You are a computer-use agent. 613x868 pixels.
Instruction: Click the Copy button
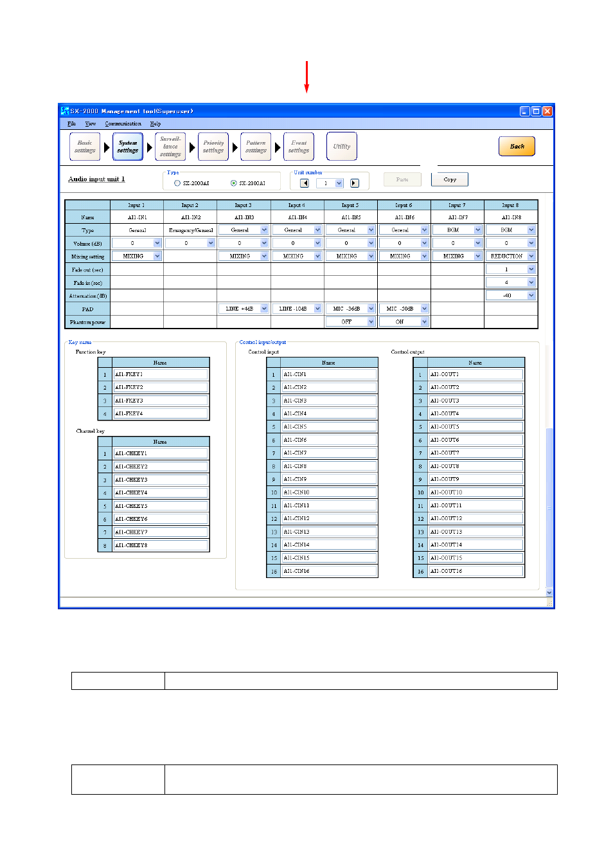coord(450,179)
